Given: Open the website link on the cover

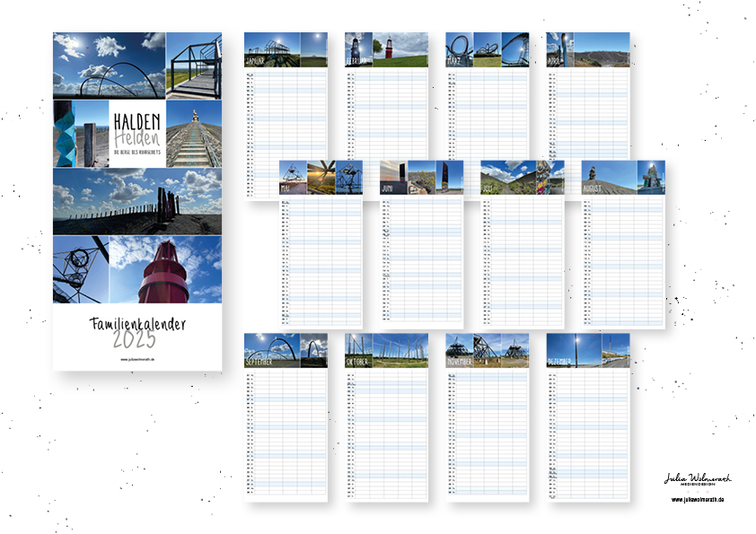Looking at the screenshot, I should [137, 359].
